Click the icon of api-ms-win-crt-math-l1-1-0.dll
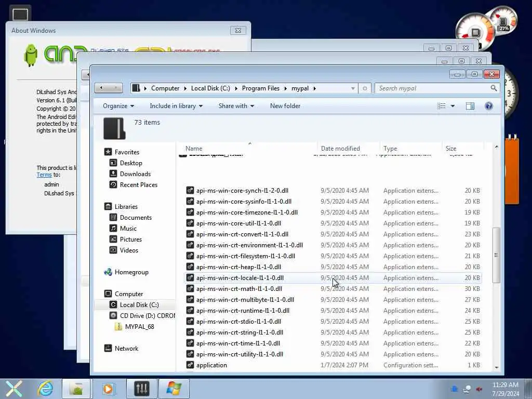 click(190, 289)
